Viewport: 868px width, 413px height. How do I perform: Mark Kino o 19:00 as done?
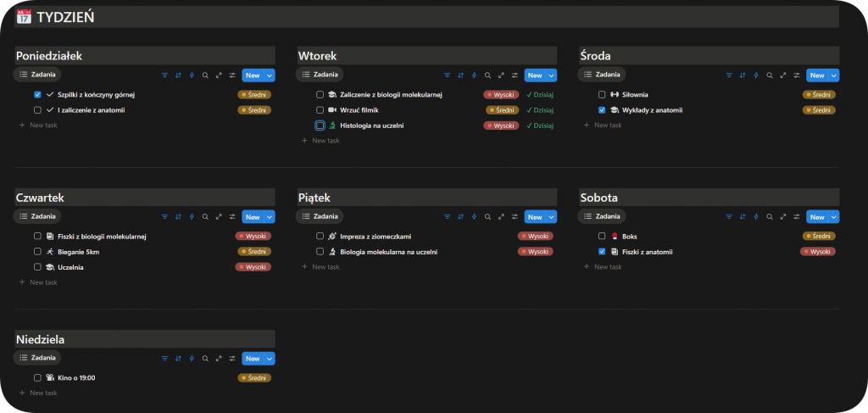pos(37,378)
